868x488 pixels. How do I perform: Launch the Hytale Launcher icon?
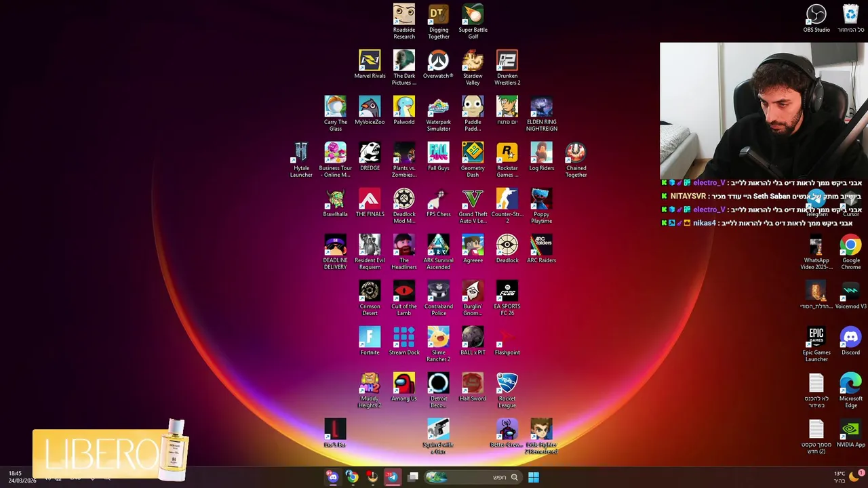pyautogui.click(x=301, y=160)
